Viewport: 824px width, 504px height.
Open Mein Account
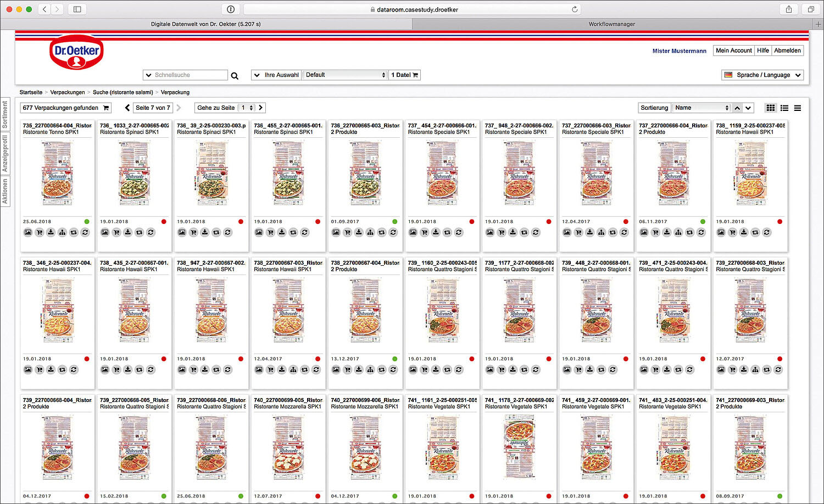pos(734,51)
